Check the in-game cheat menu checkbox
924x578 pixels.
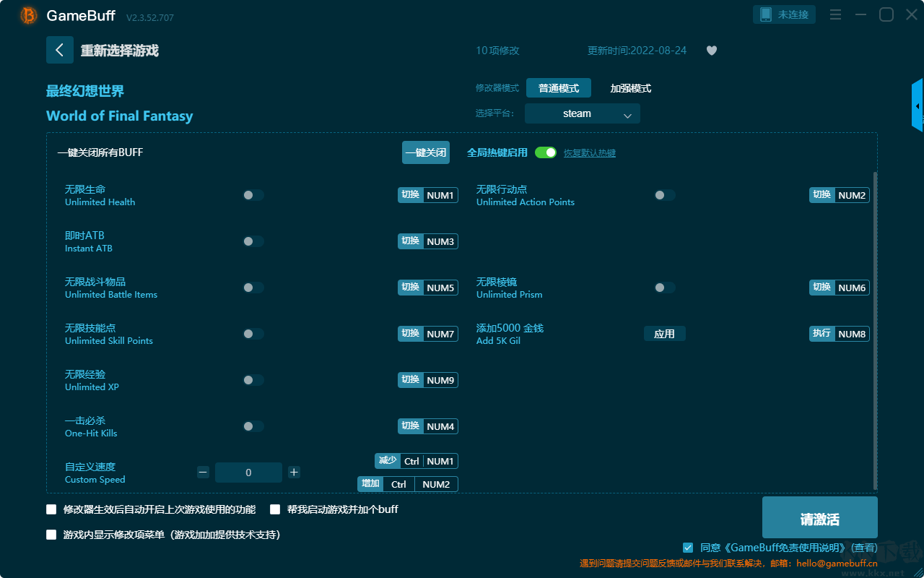(x=51, y=535)
